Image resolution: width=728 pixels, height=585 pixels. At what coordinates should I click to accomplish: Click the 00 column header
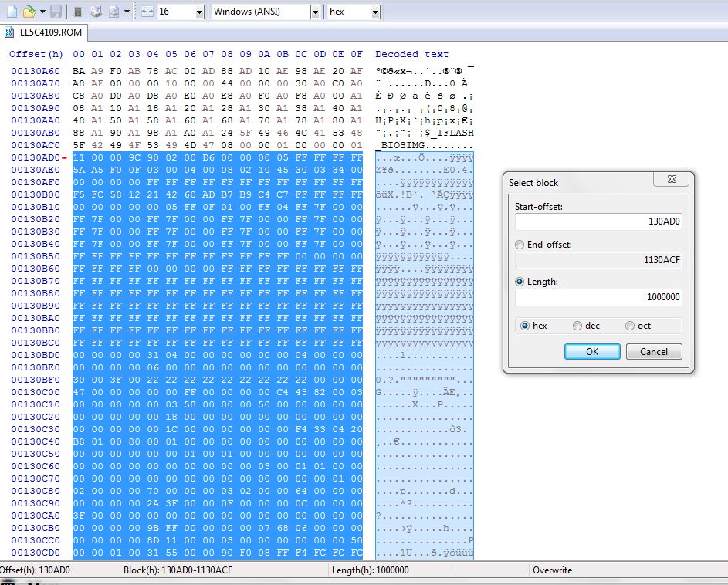click(79, 54)
